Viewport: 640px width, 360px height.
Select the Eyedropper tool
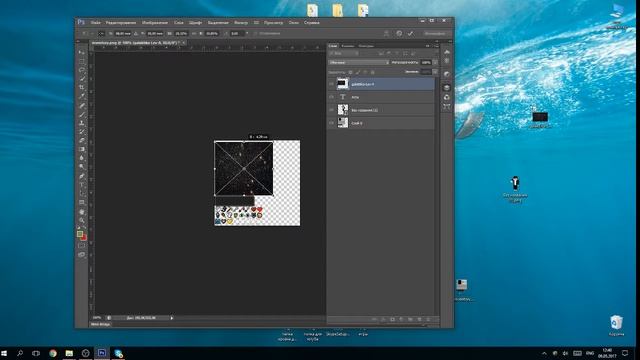click(x=82, y=96)
